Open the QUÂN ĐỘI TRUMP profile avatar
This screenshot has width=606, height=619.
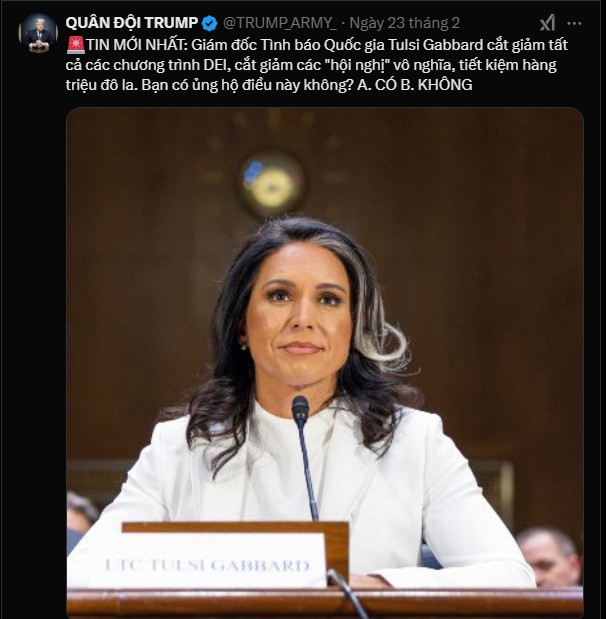tap(38, 33)
